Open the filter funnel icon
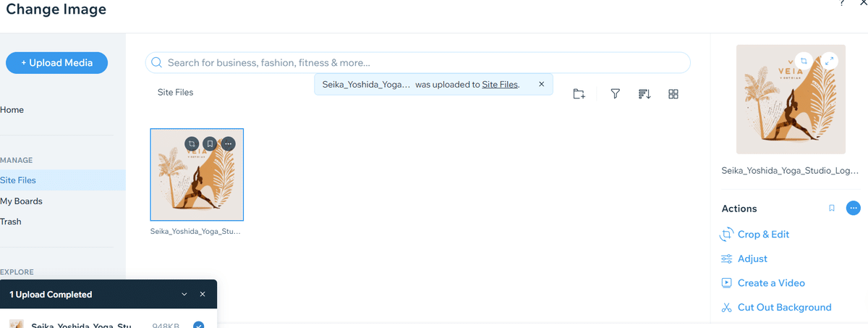The image size is (868, 328). [615, 94]
